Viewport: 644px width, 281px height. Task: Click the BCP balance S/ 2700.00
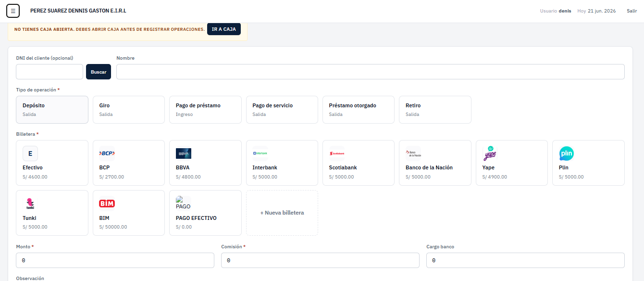111,177
